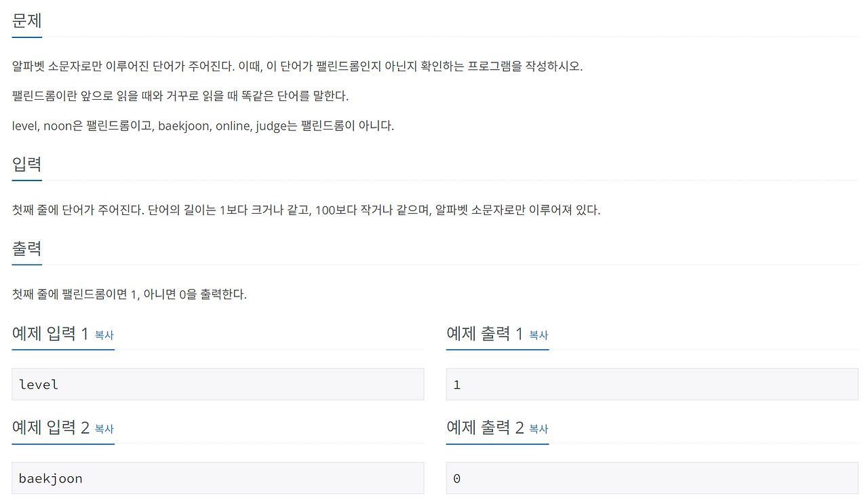Image resolution: width=868 pixels, height=500 pixels.
Task: Click the 'baekjoon' sample input box
Action: tap(218, 478)
